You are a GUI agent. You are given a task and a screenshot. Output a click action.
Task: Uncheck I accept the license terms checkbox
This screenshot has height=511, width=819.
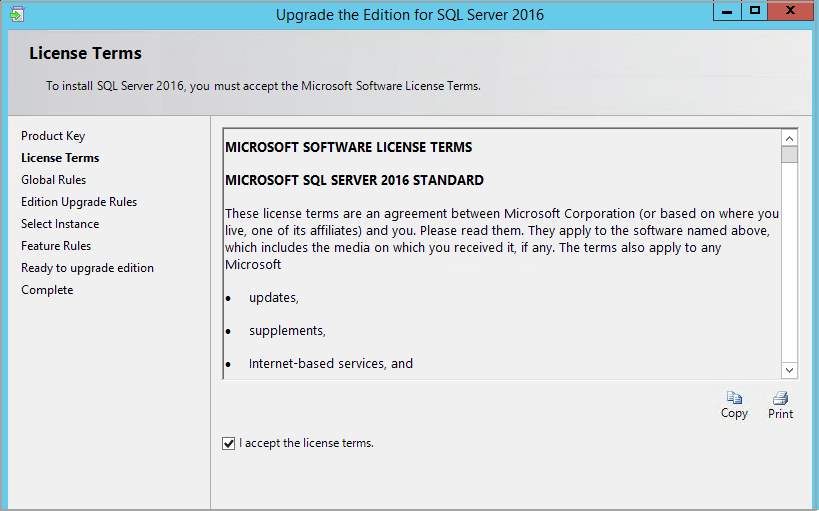coord(228,444)
